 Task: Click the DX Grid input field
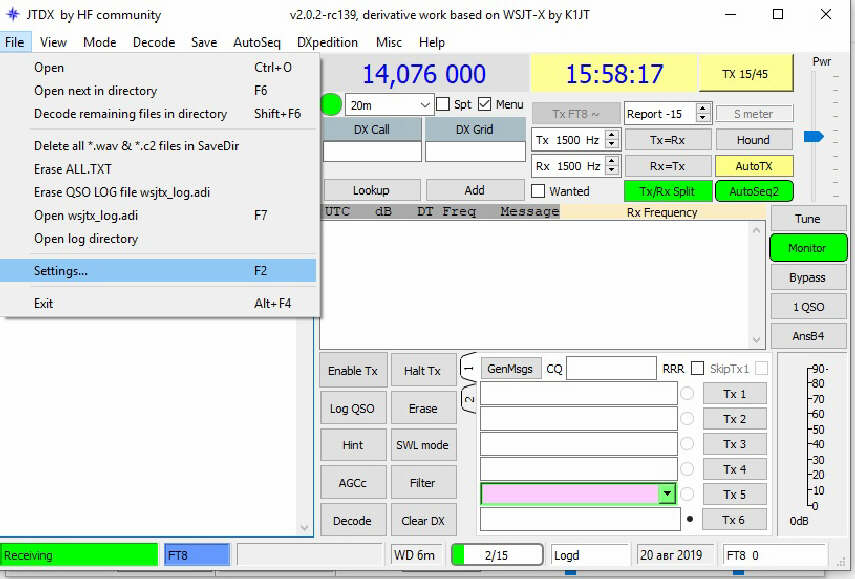click(475, 151)
